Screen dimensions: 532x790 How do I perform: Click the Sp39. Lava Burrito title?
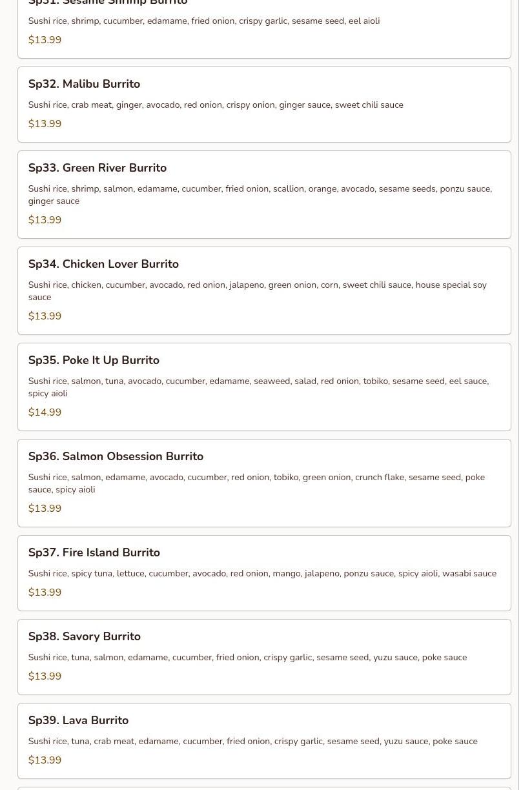(x=78, y=721)
